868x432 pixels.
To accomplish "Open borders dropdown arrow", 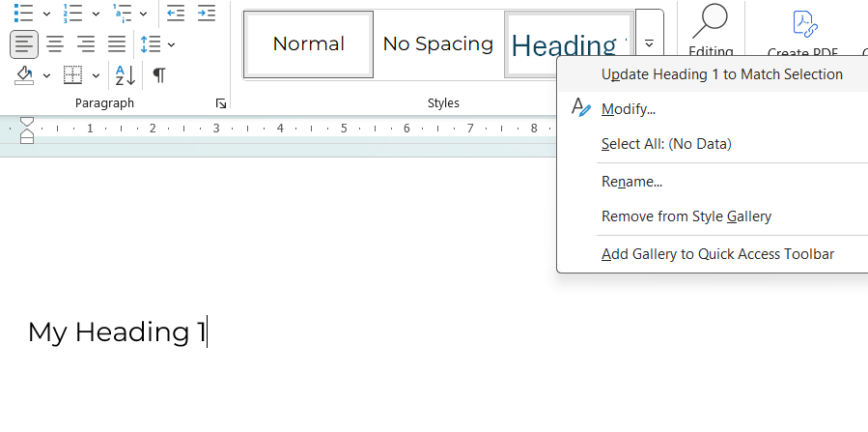I will click(x=96, y=75).
